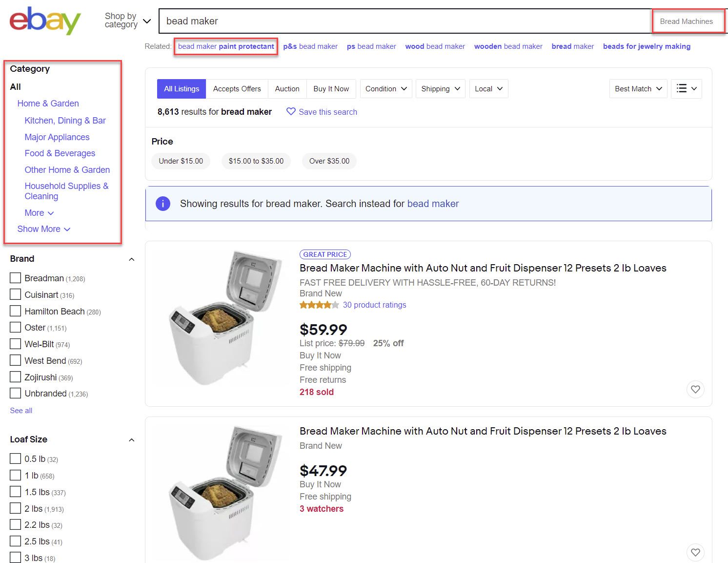This screenshot has height=563, width=728.
Task: Open the Bread Machines category selector
Action: [688, 21]
